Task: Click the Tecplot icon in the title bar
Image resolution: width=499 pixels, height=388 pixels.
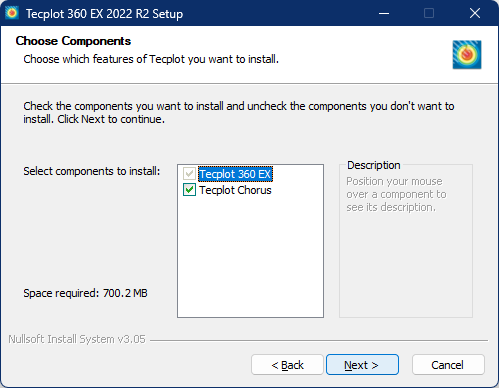Action: (x=12, y=13)
